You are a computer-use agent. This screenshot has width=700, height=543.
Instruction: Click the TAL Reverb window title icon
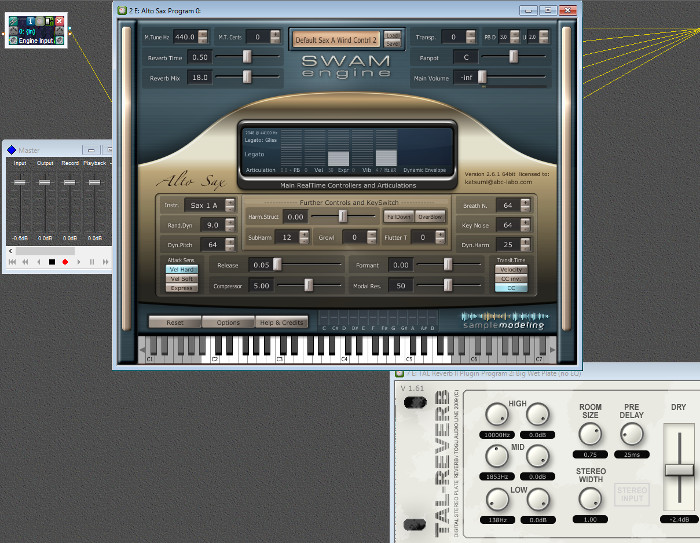400,373
